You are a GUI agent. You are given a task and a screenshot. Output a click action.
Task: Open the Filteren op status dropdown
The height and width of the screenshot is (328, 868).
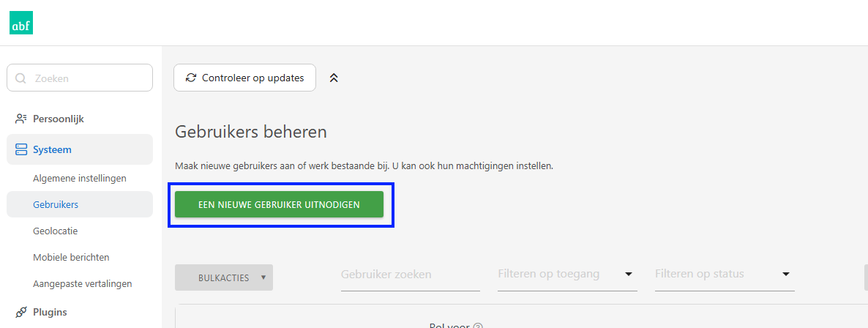click(725, 275)
